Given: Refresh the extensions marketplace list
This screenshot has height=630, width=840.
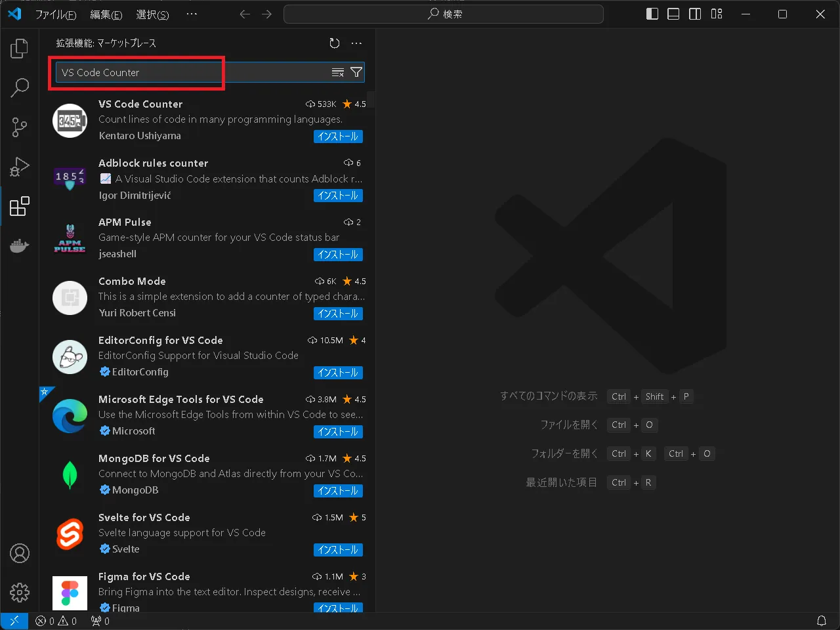Looking at the screenshot, I should [335, 43].
